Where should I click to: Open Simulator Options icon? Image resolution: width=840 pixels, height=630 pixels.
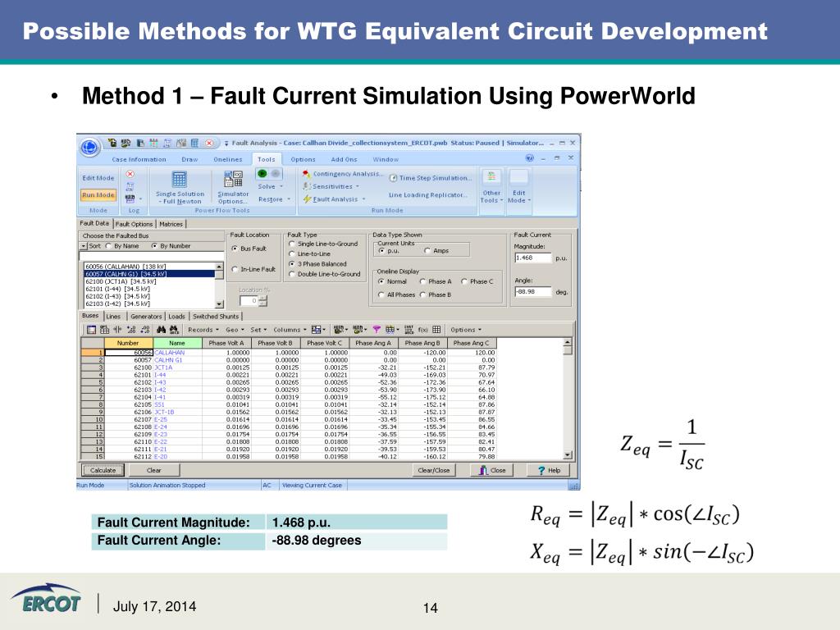click(x=233, y=180)
